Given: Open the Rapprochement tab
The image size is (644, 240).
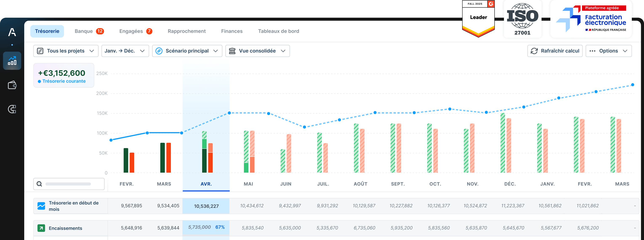Looking at the screenshot, I should tap(186, 31).
